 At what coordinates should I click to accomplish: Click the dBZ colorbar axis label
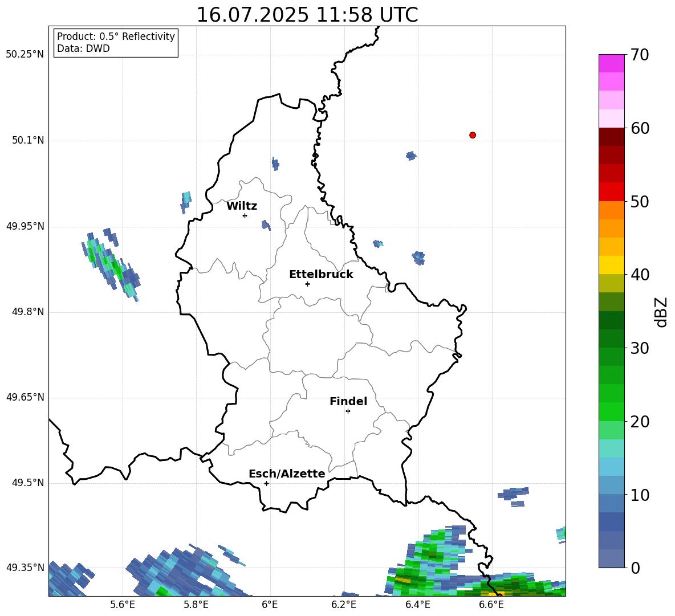(x=662, y=312)
